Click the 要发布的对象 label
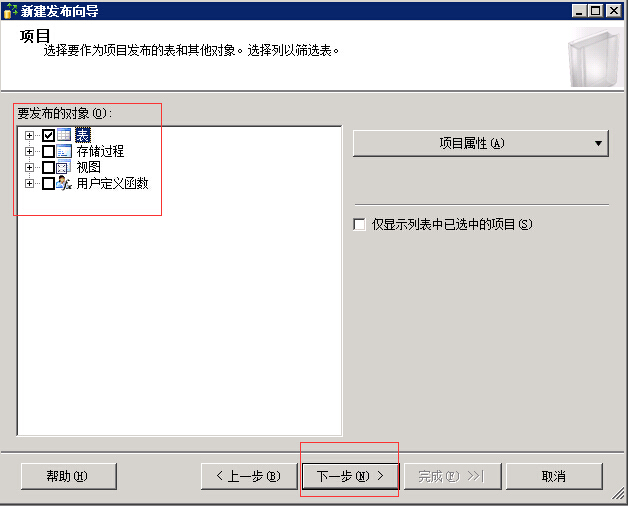 coord(64,113)
